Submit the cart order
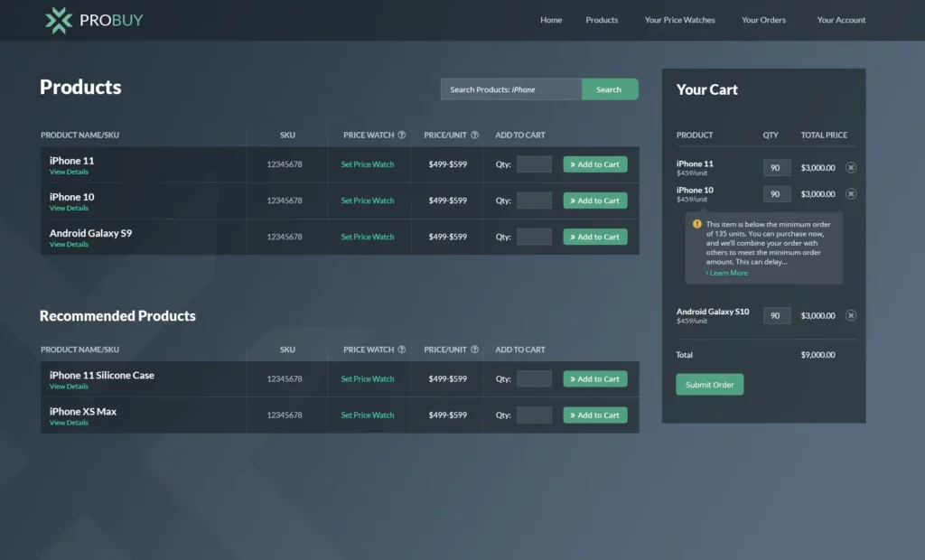Viewport: 925px width, 560px height. (710, 384)
